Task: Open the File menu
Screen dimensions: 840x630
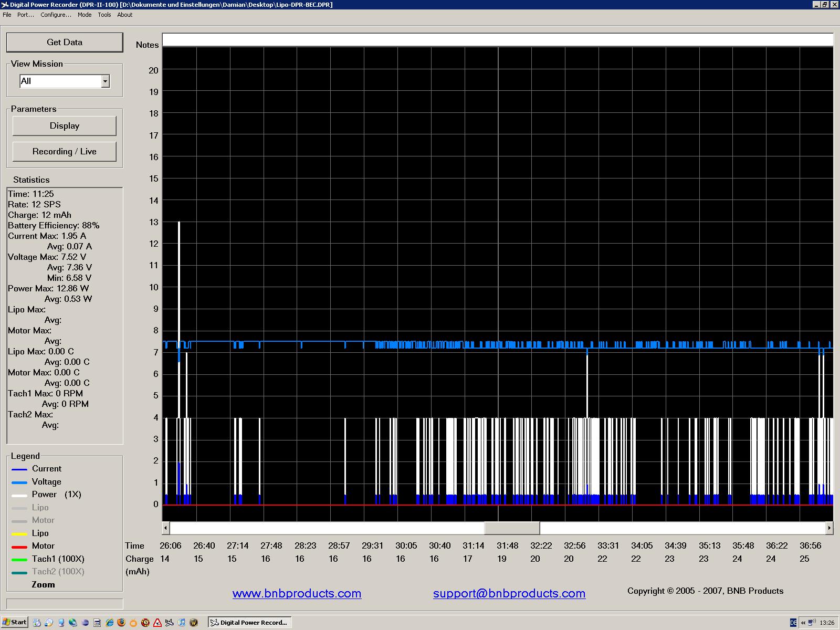Action: (x=7, y=15)
